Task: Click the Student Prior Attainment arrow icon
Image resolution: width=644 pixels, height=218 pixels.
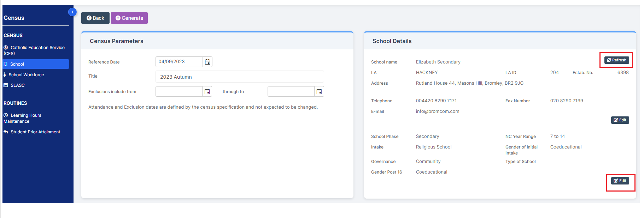Action: [x=6, y=132]
